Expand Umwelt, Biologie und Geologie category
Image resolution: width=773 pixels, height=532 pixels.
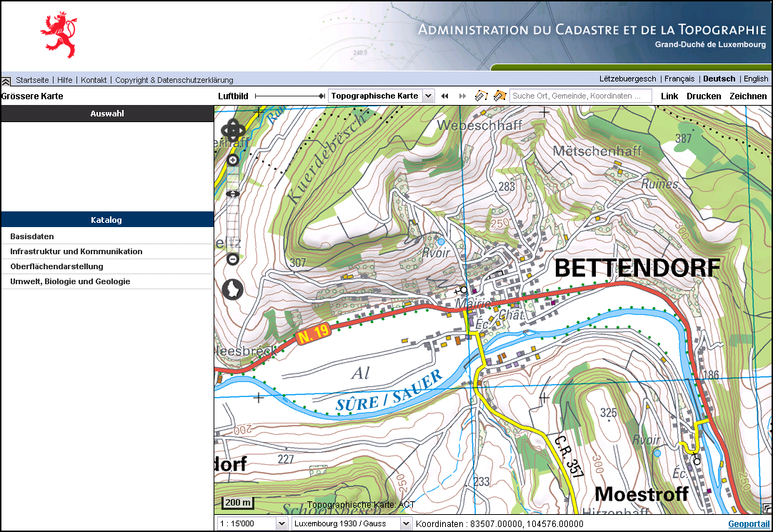point(70,281)
